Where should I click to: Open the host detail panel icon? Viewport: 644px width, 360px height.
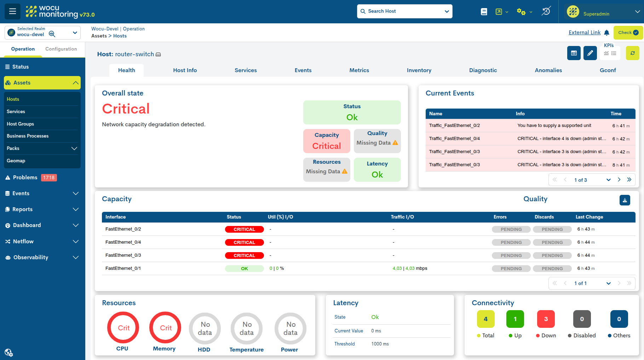[x=574, y=53]
